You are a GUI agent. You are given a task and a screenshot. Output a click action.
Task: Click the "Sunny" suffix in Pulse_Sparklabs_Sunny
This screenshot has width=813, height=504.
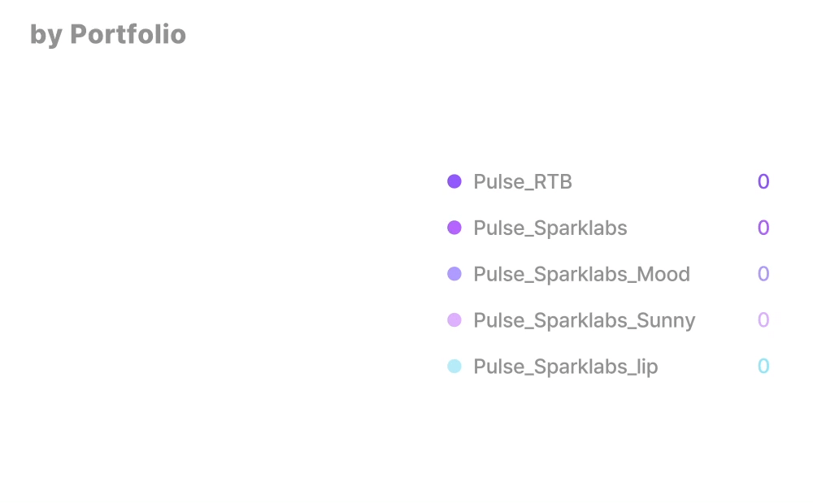[x=666, y=321]
